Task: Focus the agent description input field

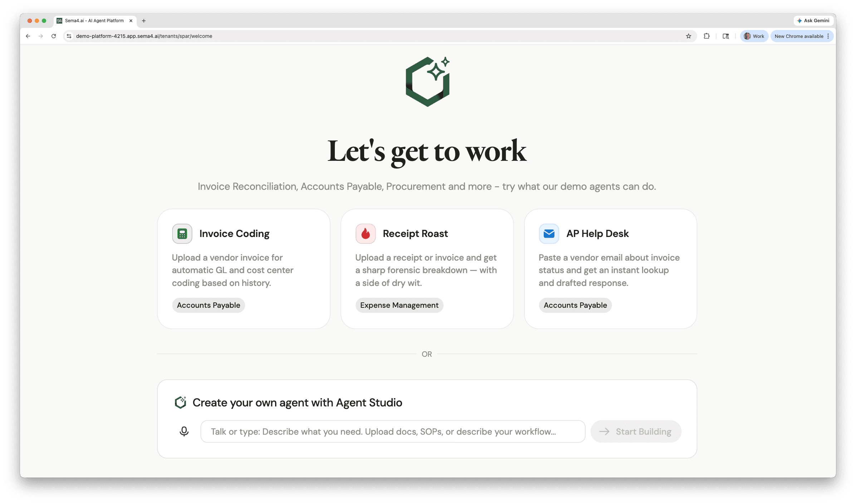Action: pos(393,431)
